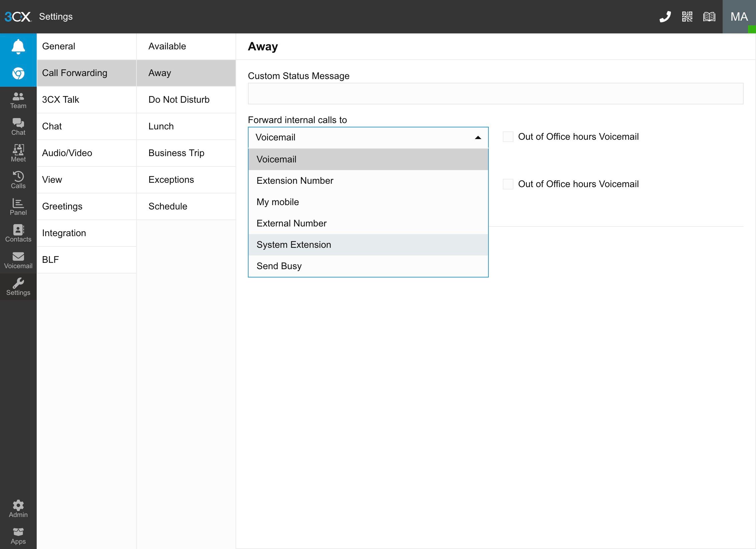756x549 pixels.
Task: Open the Meet sidebar icon
Action: tap(18, 153)
